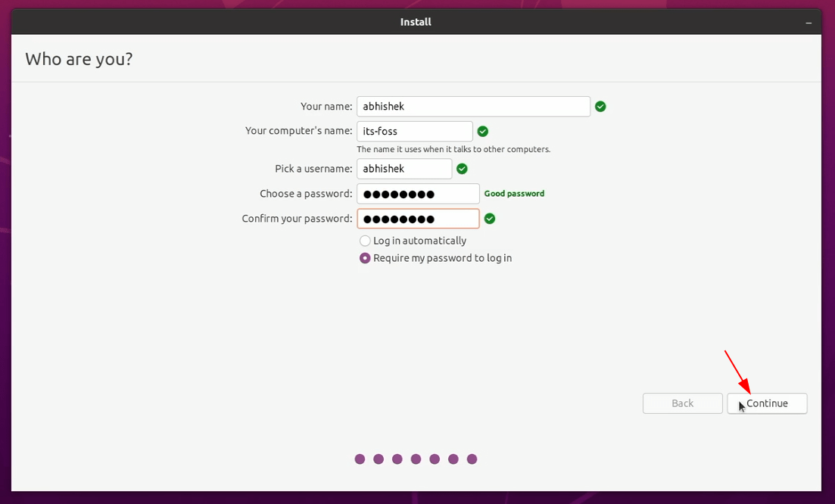Focus the Confirm your password field
Viewport: 835px width, 504px height.
[418, 219]
